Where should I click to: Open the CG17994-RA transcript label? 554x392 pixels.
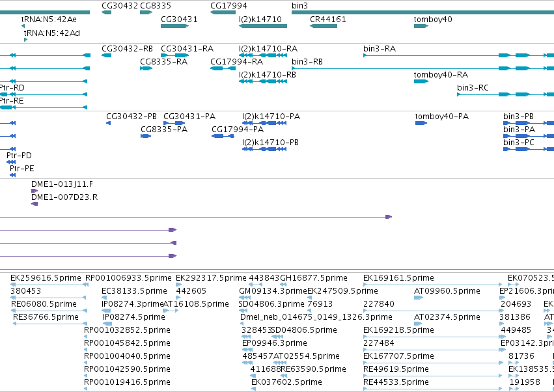[237, 62]
